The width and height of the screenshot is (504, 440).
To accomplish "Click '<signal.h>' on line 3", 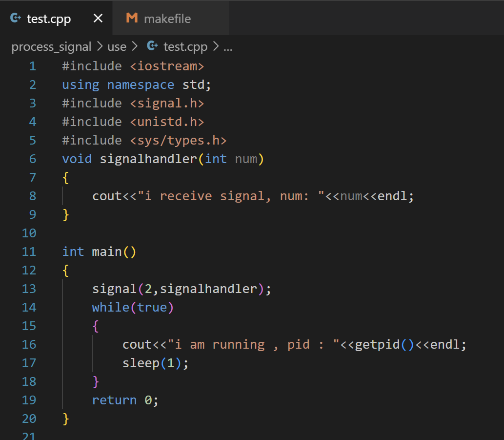I will [x=167, y=103].
